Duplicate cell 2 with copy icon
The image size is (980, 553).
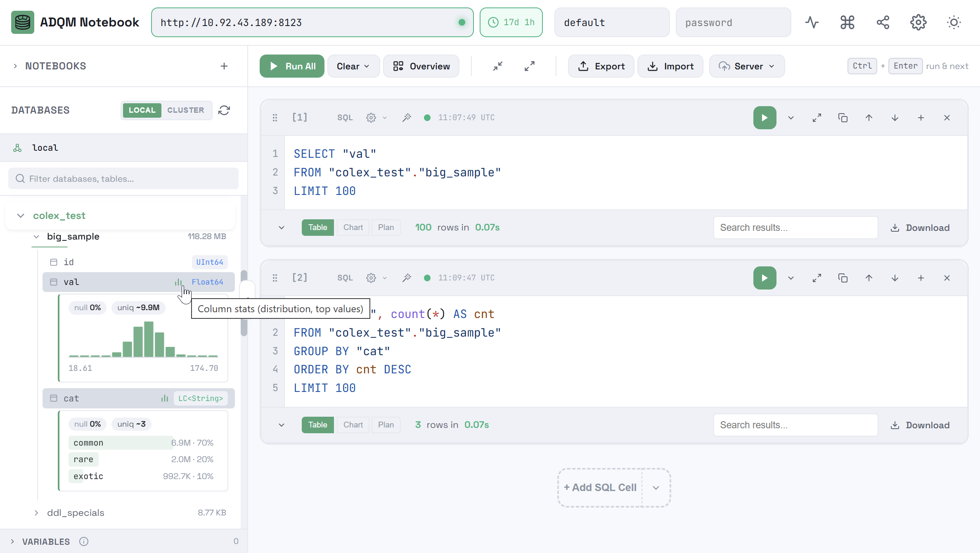843,278
